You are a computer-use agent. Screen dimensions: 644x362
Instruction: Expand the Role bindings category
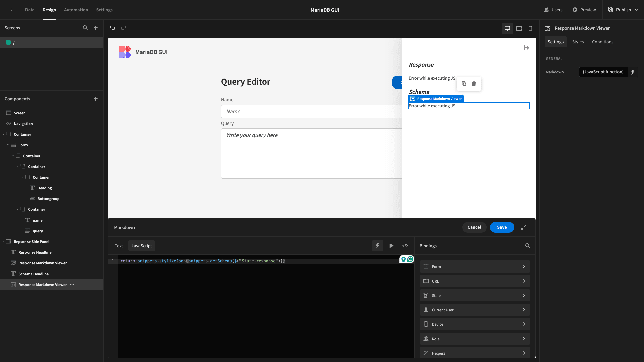pyautogui.click(x=475, y=339)
